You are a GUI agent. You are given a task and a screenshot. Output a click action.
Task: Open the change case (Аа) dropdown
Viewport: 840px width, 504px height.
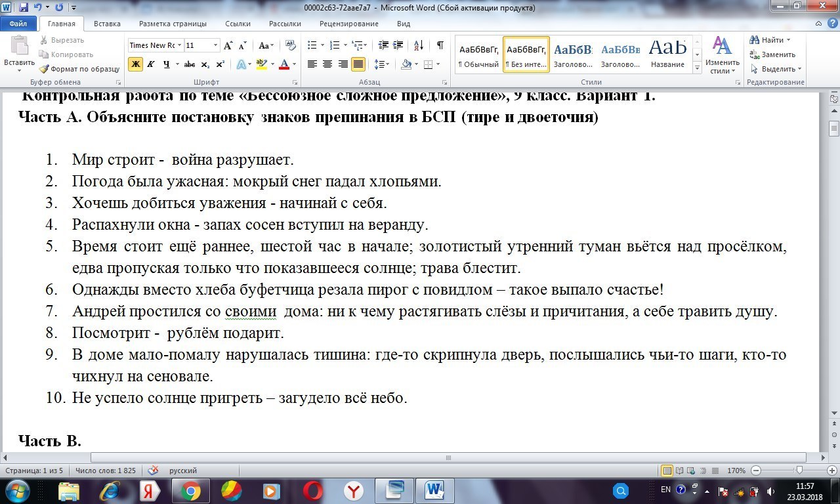tap(266, 45)
